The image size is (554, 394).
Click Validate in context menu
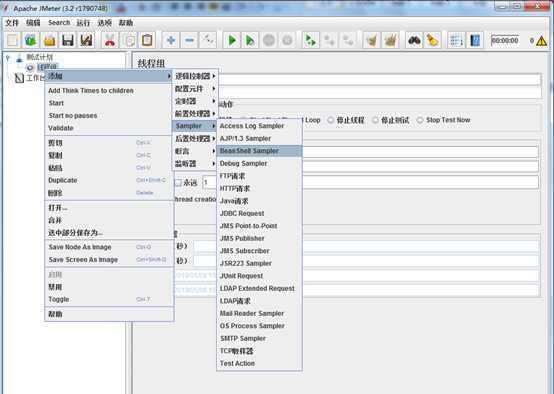tap(109, 128)
